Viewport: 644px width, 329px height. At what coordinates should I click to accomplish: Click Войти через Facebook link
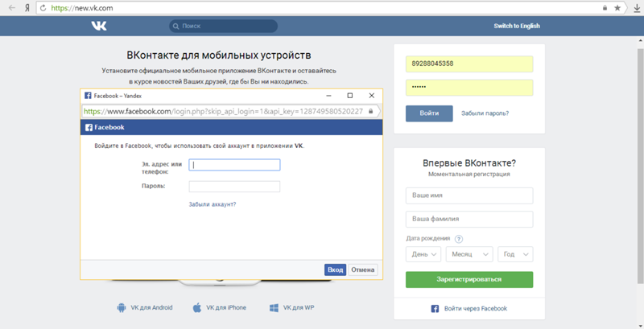pos(476,309)
